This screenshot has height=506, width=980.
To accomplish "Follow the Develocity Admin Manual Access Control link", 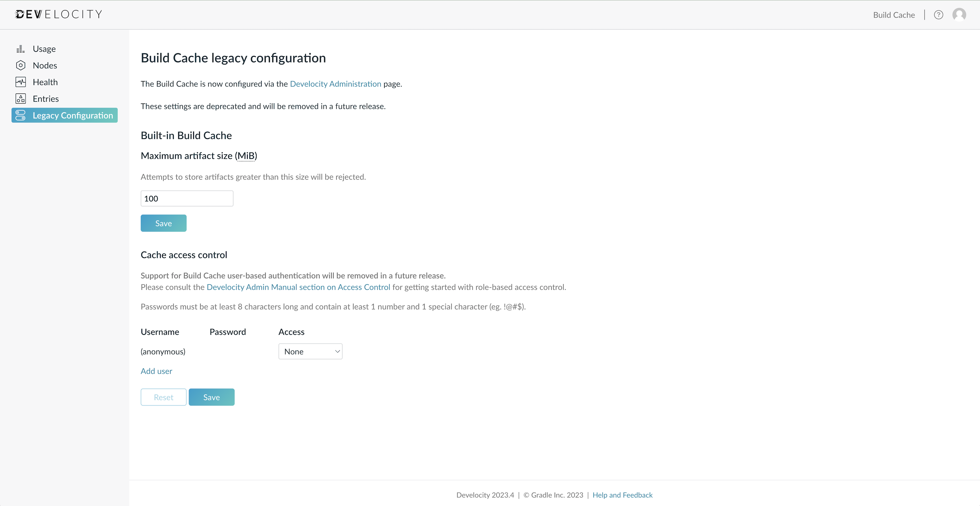I will [x=299, y=287].
